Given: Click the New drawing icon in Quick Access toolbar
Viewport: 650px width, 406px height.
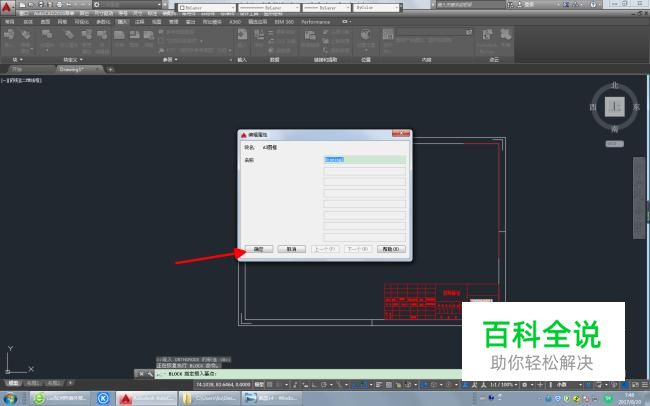Looking at the screenshot, I should [22, 5].
